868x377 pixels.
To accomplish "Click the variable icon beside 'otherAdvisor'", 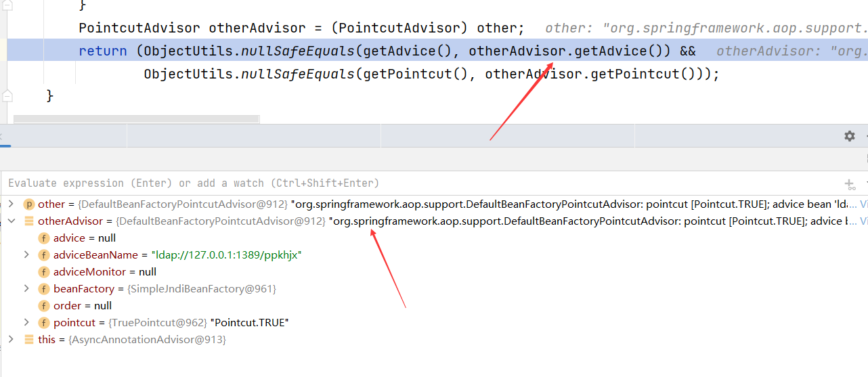I will click(29, 221).
